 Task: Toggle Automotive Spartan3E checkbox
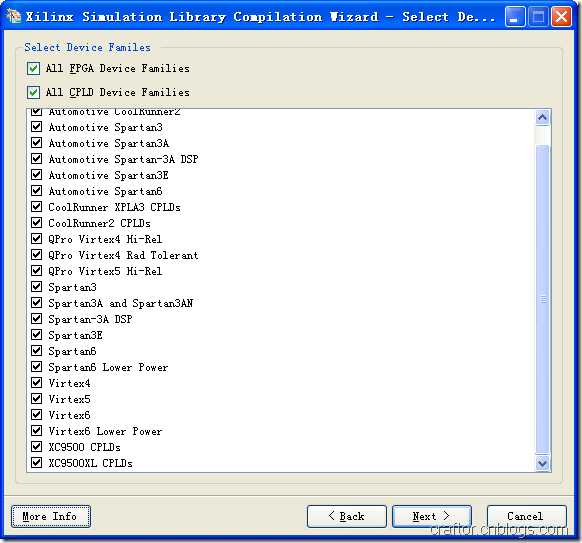coord(36,175)
